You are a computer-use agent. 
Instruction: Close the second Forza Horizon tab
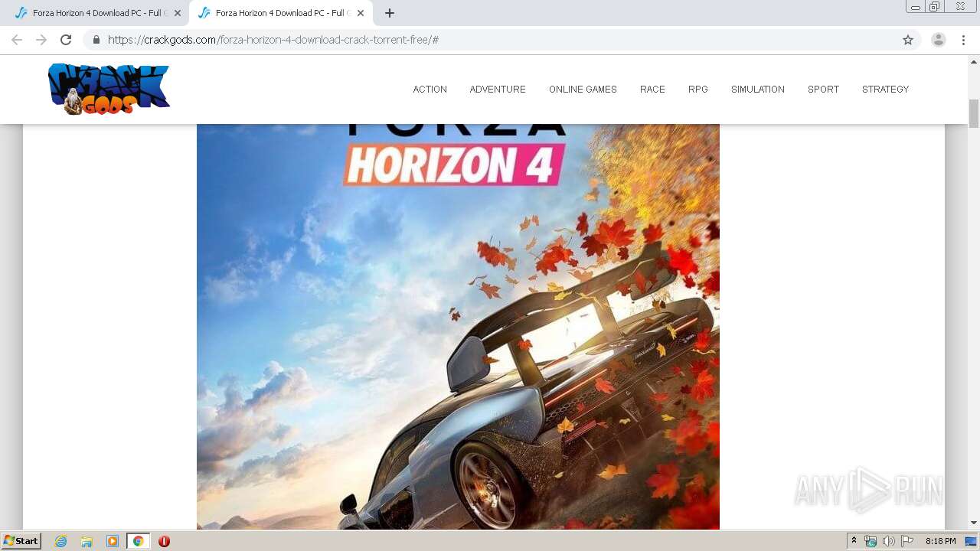click(x=361, y=13)
